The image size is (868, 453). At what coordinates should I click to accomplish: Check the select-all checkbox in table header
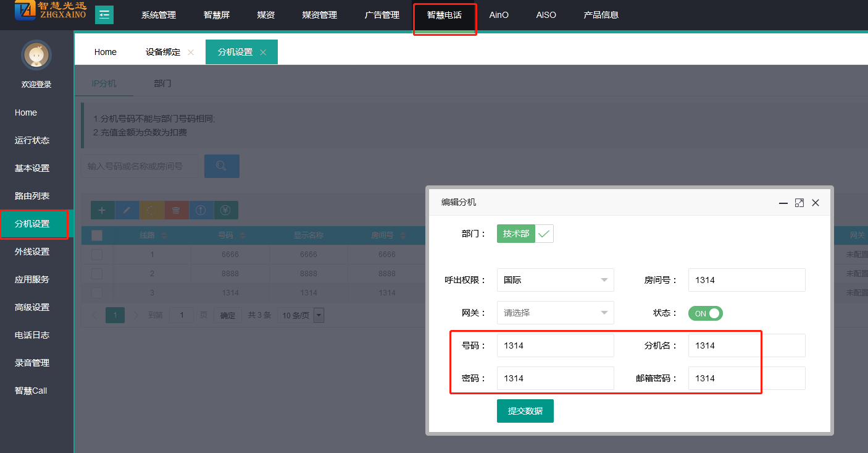click(97, 235)
